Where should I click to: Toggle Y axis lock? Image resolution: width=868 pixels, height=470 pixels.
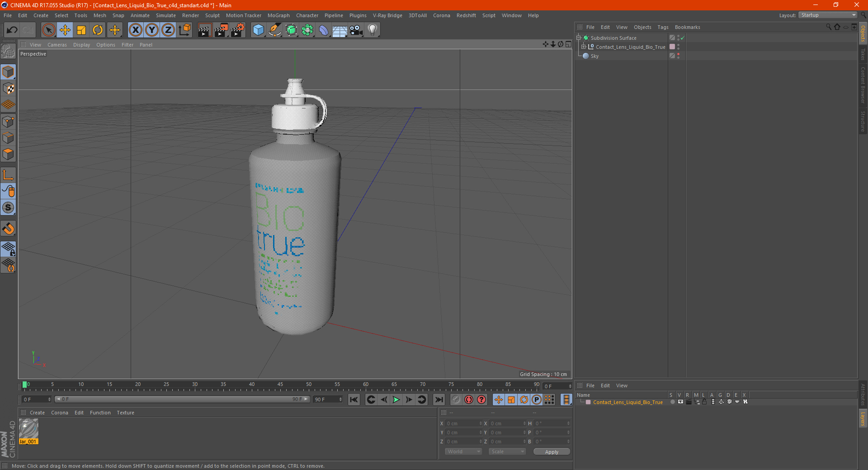tap(152, 30)
